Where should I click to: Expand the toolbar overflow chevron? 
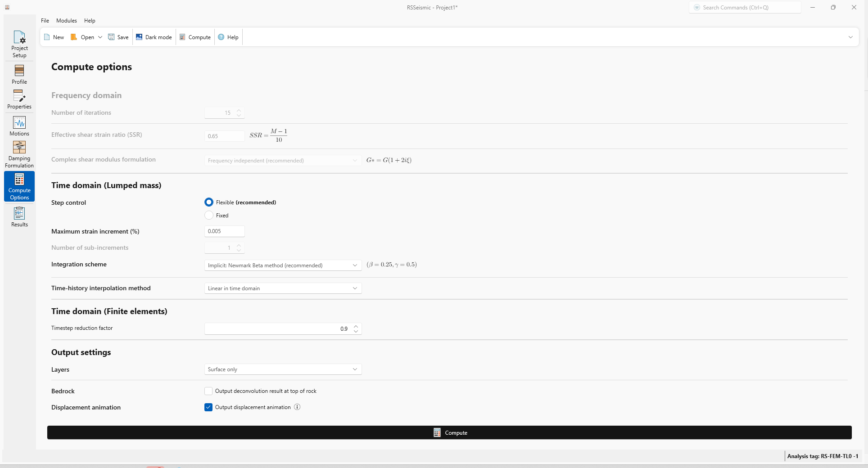coord(850,37)
